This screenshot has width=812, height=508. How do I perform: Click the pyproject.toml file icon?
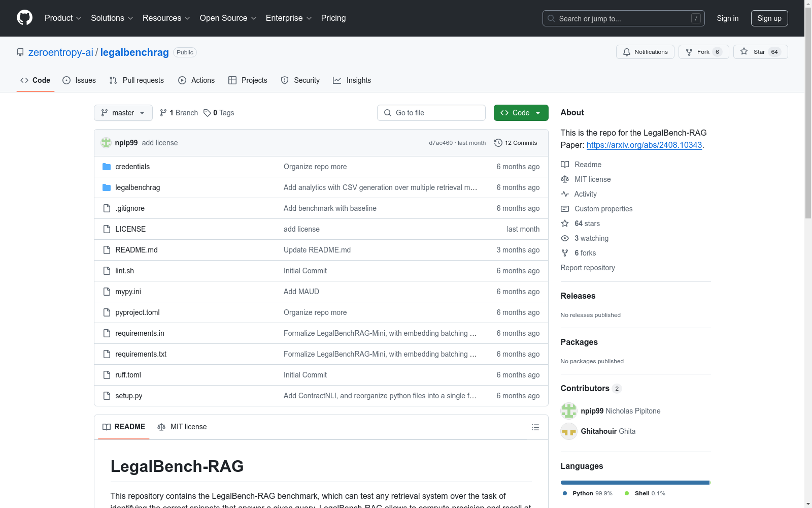click(x=107, y=312)
